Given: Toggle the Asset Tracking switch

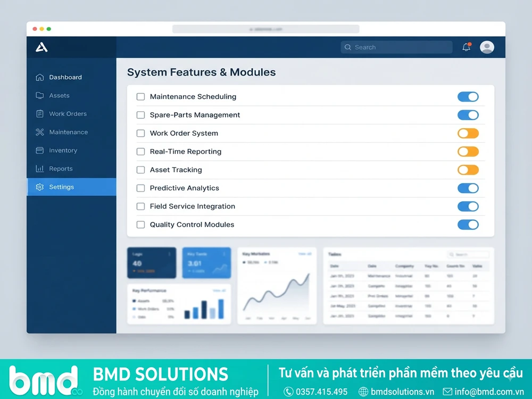Looking at the screenshot, I should (x=468, y=170).
